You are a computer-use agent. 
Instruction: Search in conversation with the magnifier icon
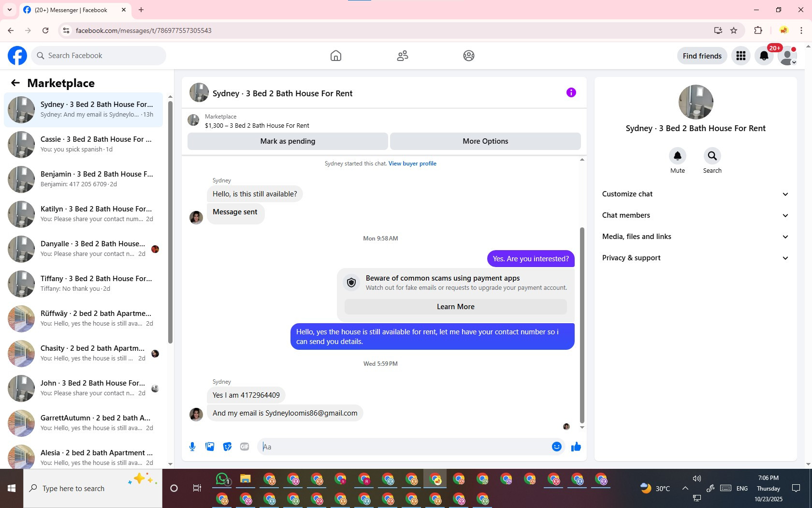pos(712,156)
